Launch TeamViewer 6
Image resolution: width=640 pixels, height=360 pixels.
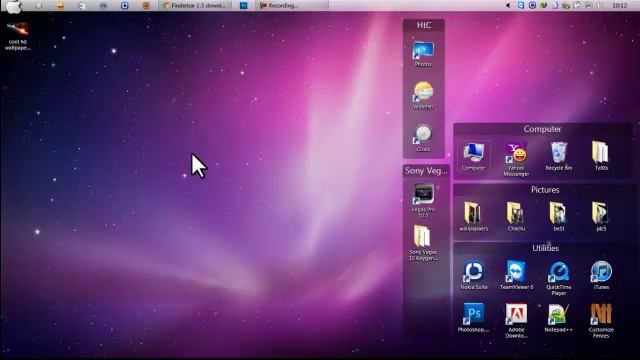click(x=516, y=276)
